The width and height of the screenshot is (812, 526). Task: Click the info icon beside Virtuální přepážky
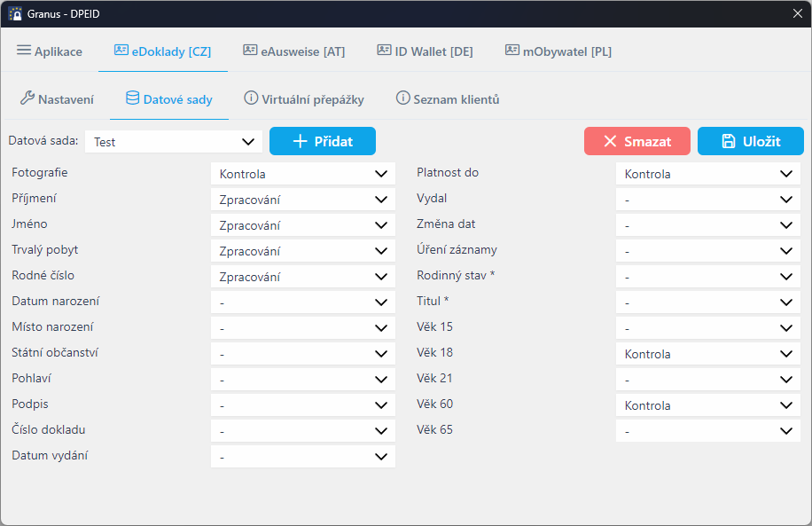[251, 98]
